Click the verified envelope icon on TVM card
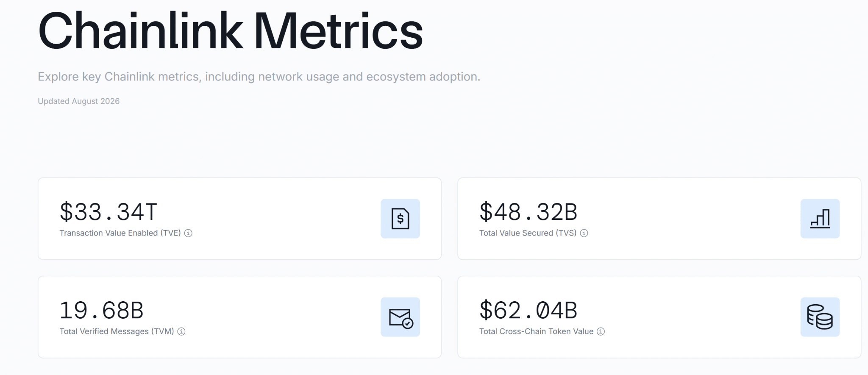This screenshot has width=868, height=375. 400,317
